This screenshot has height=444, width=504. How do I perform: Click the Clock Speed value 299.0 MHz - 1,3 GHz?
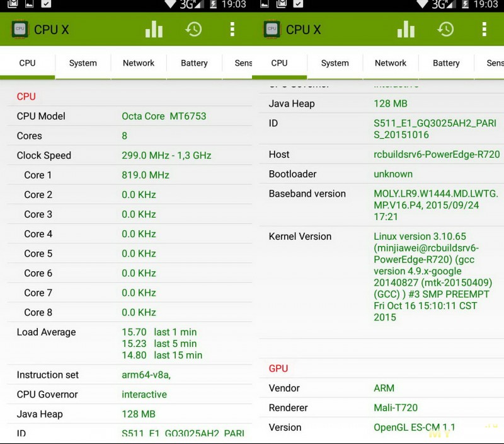[166, 155]
